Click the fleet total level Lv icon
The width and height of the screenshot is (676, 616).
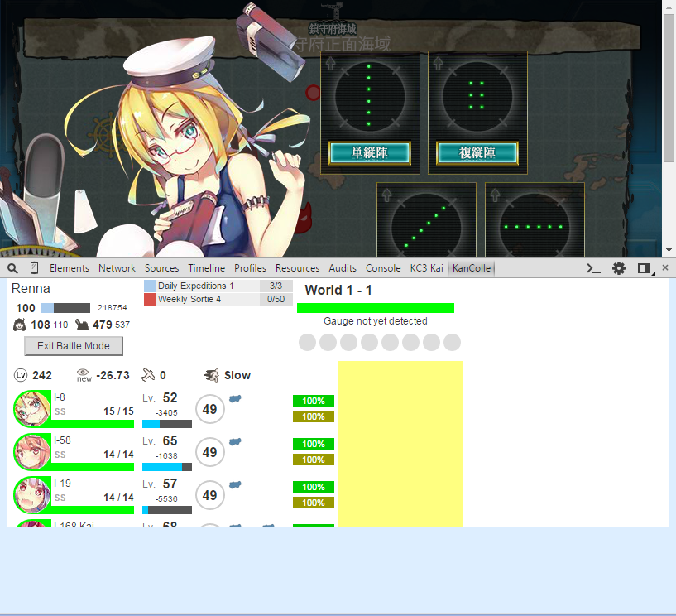[x=21, y=375]
